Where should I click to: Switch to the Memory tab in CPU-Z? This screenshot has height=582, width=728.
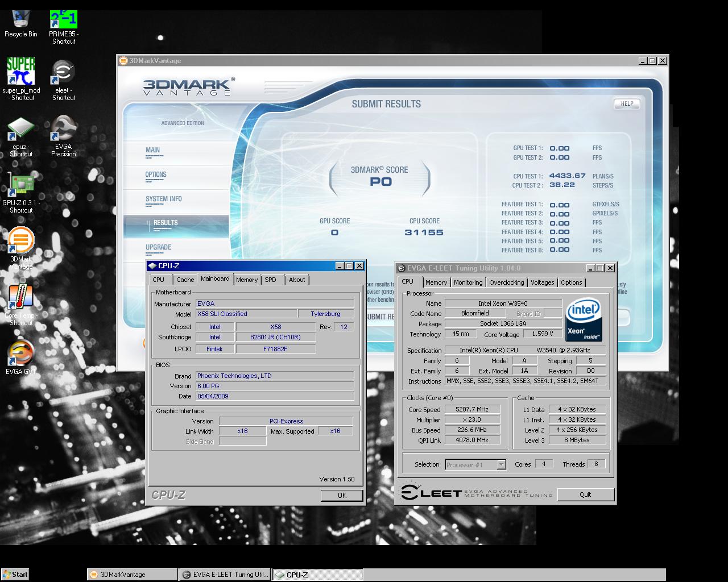[x=247, y=280]
